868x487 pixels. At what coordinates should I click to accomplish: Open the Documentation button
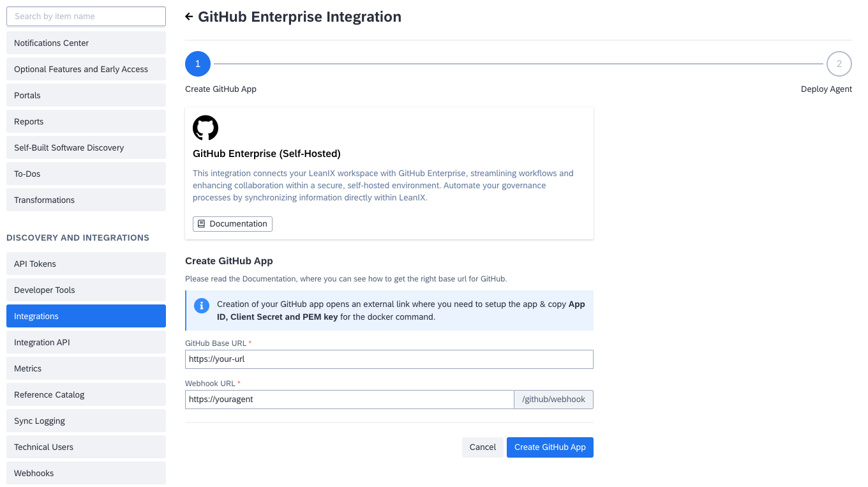click(232, 224)
